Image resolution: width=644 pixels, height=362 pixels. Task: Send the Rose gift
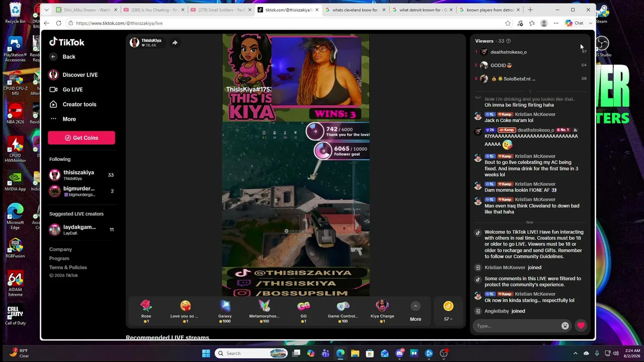click(x=146, y=311)
